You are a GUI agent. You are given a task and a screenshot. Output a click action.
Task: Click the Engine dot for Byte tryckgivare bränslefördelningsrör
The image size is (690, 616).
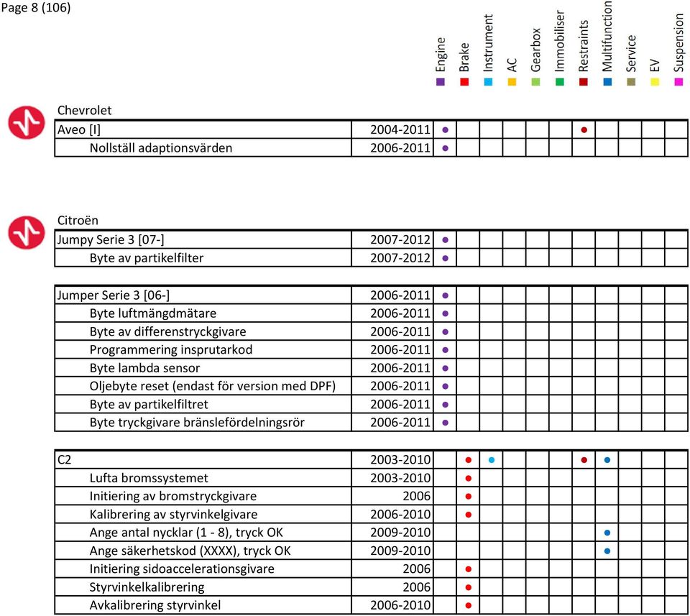(446, 423)
